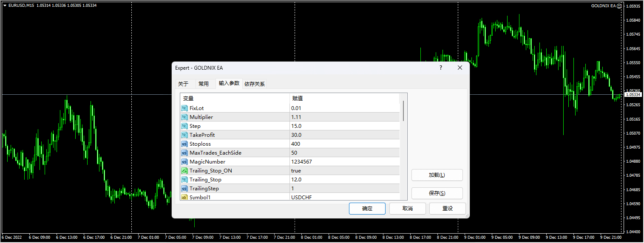Select the Stoploss integer-type icon
The width and height of the screenshot is (644, 243).
(x=184, y=144)
